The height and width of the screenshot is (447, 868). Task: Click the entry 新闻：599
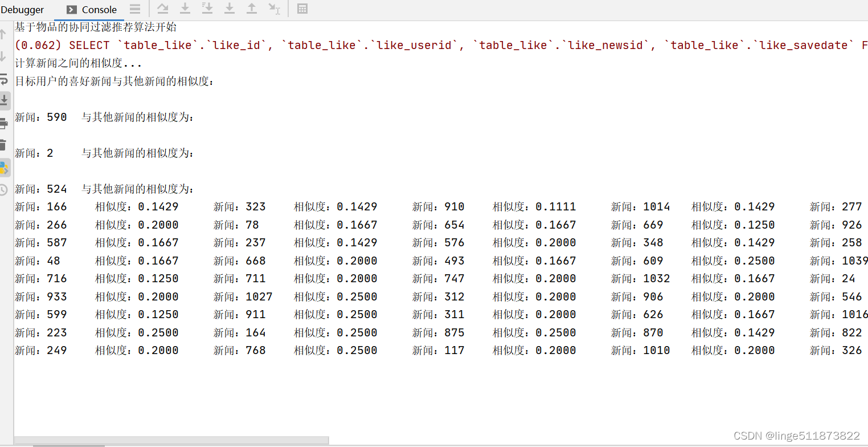[x=41, y=314]
